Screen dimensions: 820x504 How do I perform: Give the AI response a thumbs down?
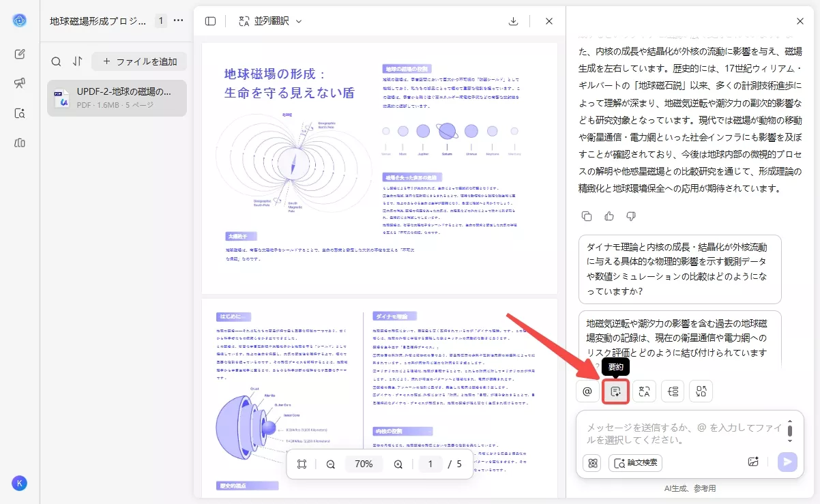click(x=630, y=216)
